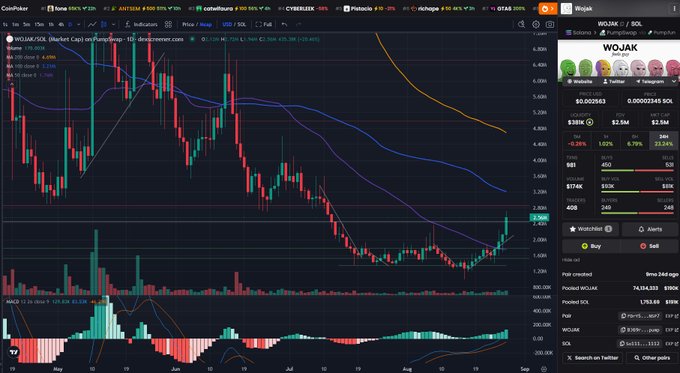Open the Wojak panel kebab menu
Viewport: 680px width, 373px height.
coord(674,8)
